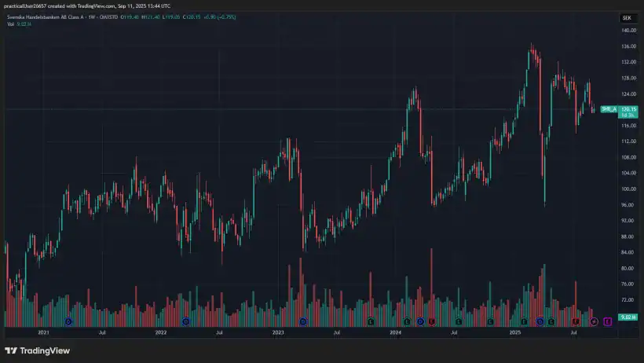
Task: Click the 9.02M volume tag on the right axis
Action: coord(627,317)
